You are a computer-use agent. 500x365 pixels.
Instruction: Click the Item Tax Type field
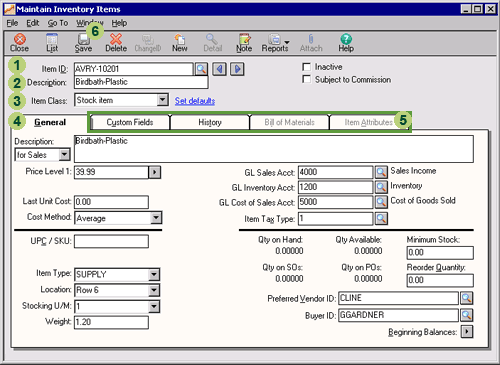point(335,219)
